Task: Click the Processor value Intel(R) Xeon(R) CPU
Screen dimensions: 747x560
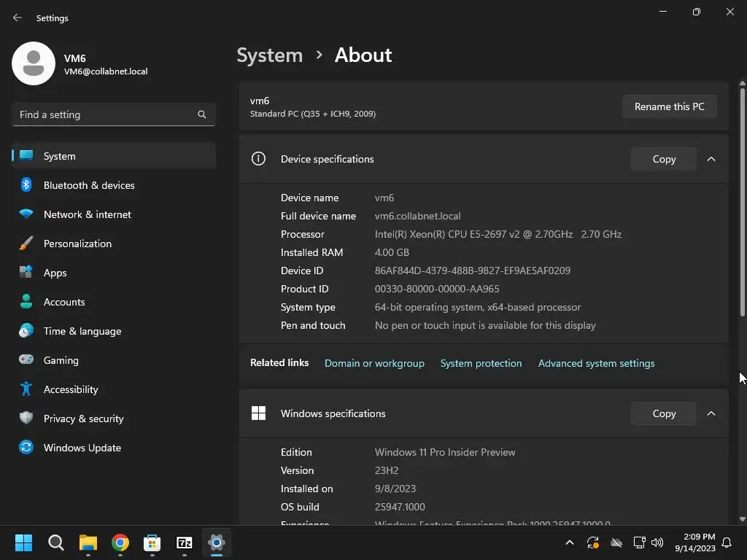Action: coord(498,234)
